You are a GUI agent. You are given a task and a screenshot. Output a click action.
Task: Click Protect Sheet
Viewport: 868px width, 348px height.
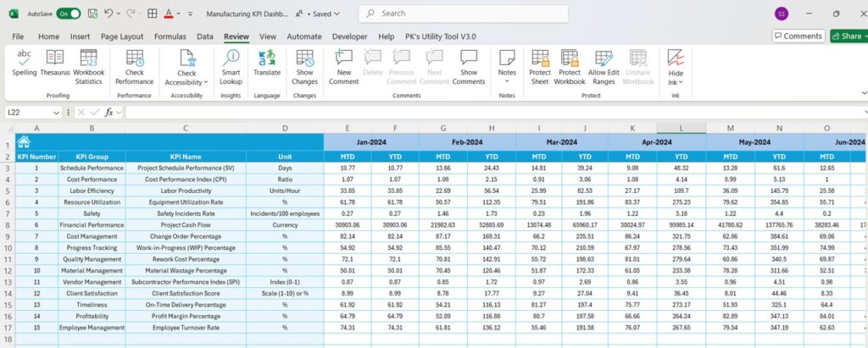pyautogui.click(x=540, y=67)
